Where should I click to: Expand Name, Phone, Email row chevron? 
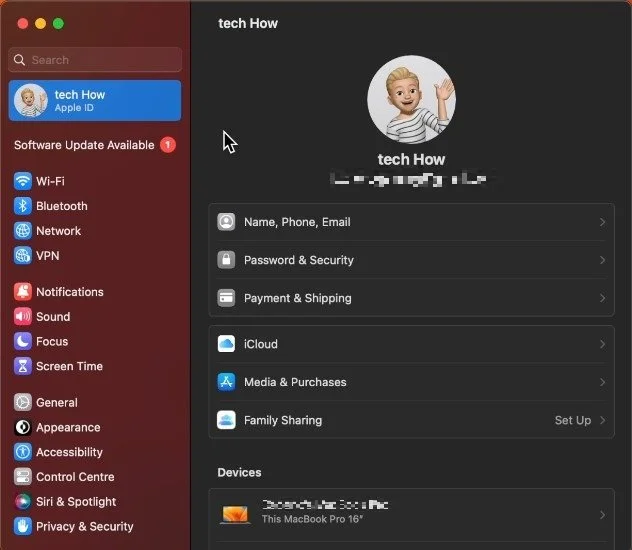(602, 222)
